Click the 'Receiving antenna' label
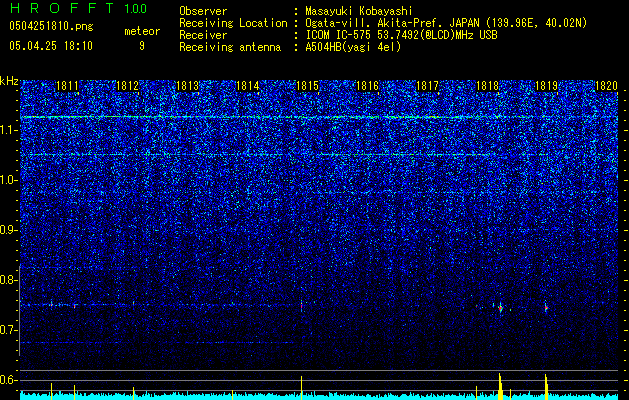Image resolution: width=629 pixels, height=400 pixels. point(230,47)
